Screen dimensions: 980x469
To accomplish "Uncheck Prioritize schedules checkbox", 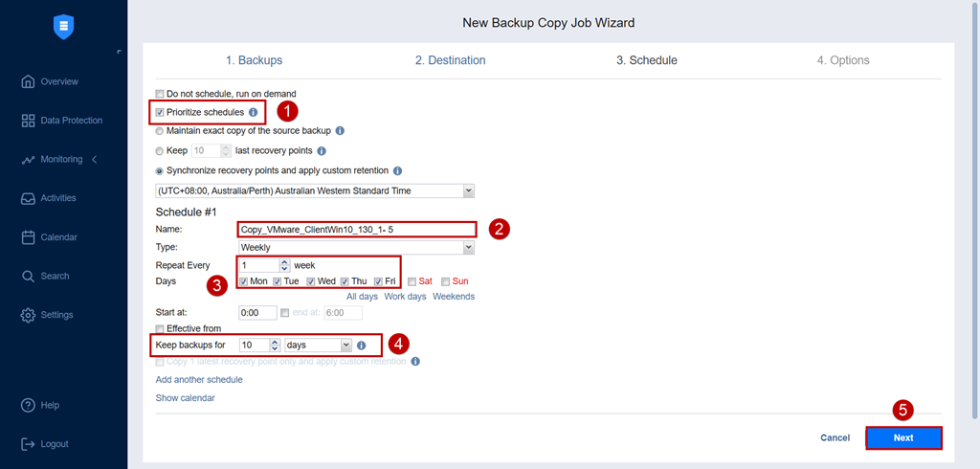I will coord(160,113).
